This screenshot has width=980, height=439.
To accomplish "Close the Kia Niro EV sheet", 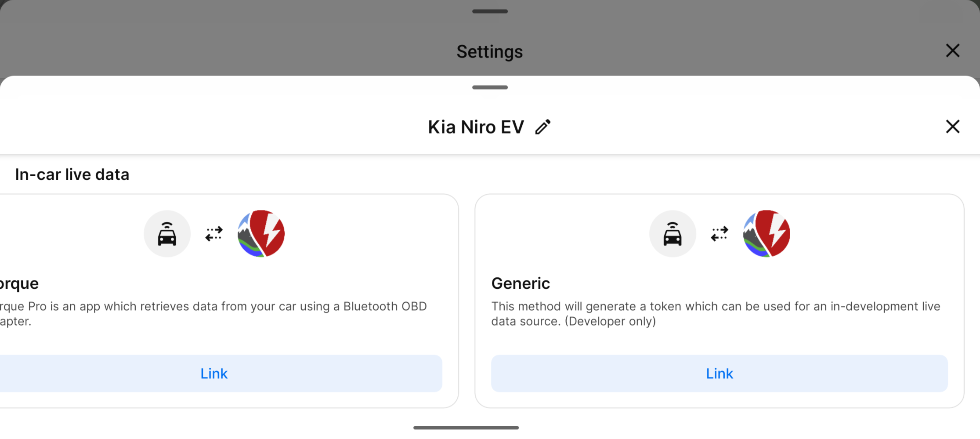I will (x=952, y=127).
